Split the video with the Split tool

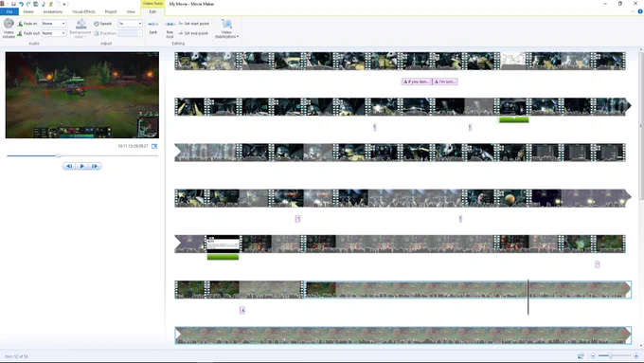coord(152,27)
